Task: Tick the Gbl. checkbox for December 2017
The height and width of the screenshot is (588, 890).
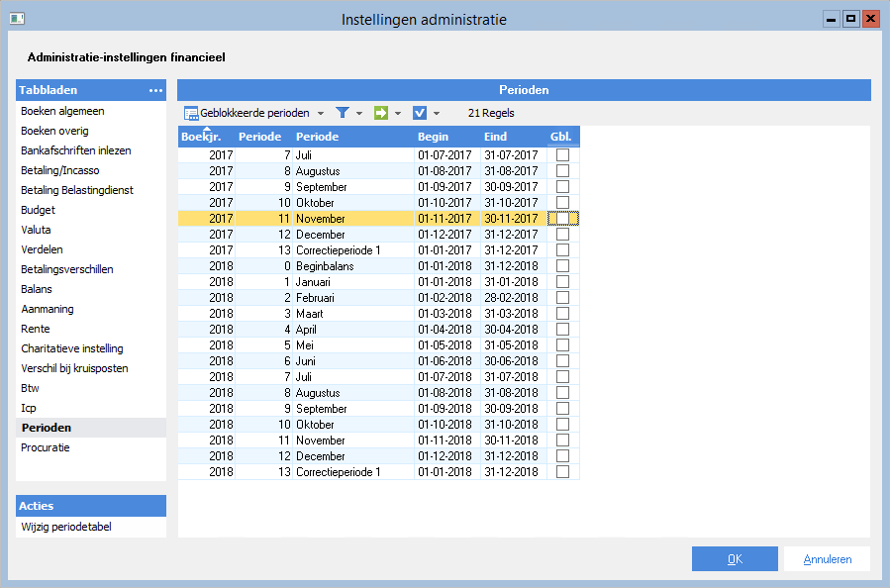Action: 562,235
